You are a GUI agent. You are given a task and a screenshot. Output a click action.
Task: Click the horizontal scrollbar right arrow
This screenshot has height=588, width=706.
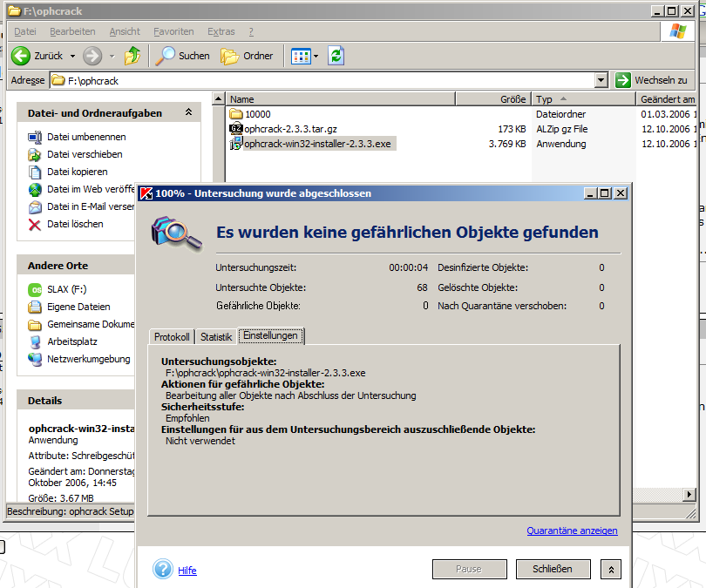[689, 495]
